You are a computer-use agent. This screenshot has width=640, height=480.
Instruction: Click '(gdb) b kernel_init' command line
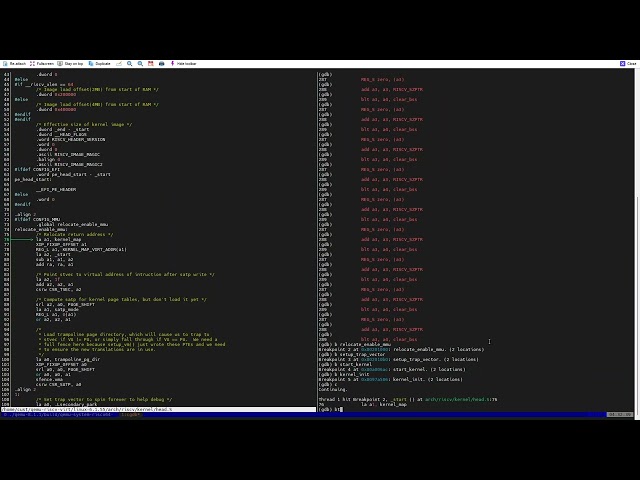pos(344,374)
